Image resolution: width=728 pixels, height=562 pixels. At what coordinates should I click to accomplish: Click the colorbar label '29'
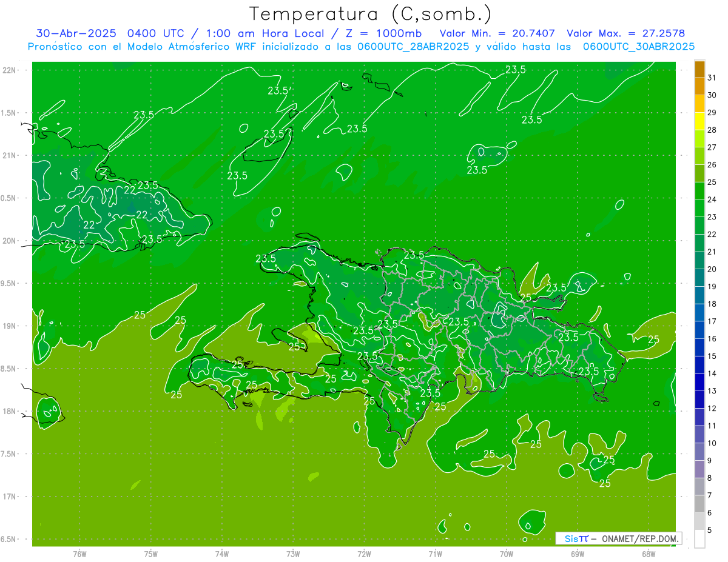click(x=712, y=112)
